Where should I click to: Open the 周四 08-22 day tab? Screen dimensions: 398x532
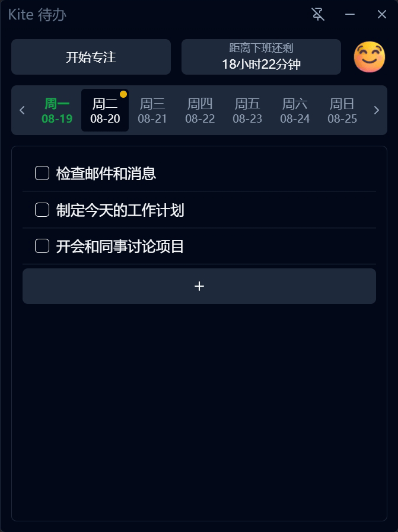pyautogui.click(x=200, y=111)
